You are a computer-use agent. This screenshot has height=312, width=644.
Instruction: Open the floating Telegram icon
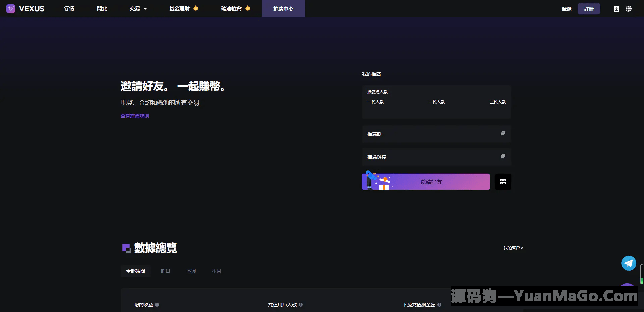(x=629, y=263)
